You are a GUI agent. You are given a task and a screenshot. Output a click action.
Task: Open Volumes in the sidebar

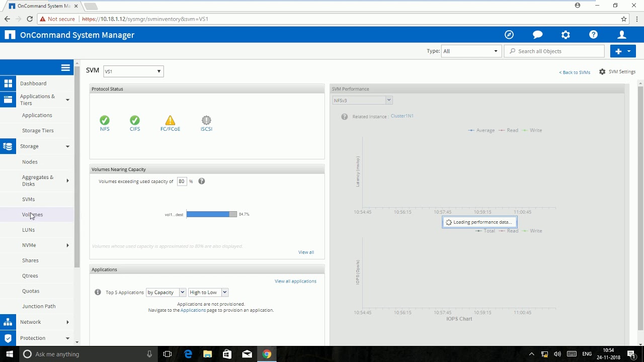point(32,215)
